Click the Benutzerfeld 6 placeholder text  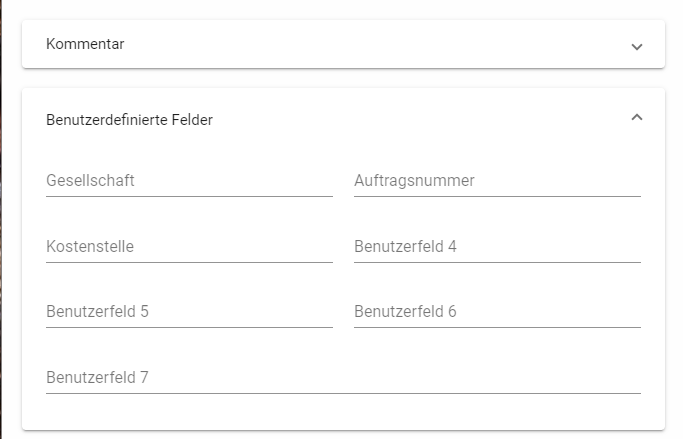(405, 311)
